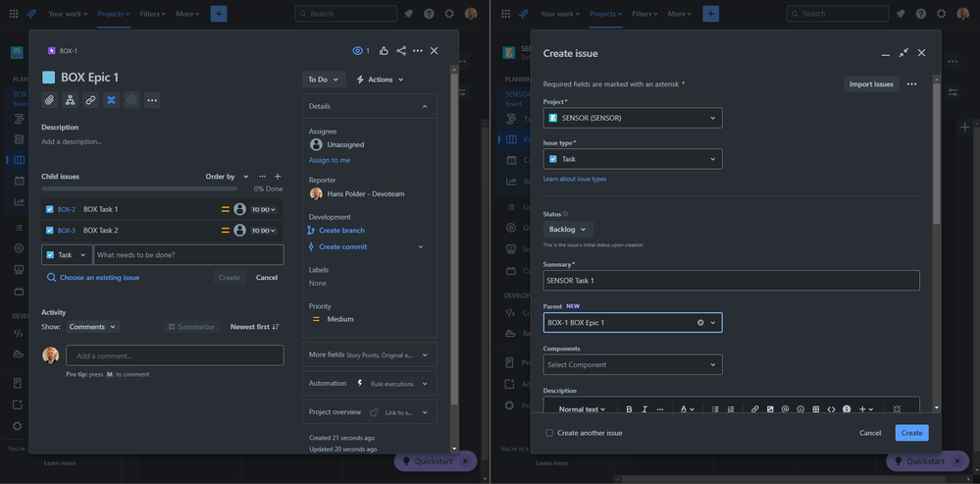The width and height of the screenshot is (980, 484).
Task: Open Projects menu in left window
Action: [114, 14]
